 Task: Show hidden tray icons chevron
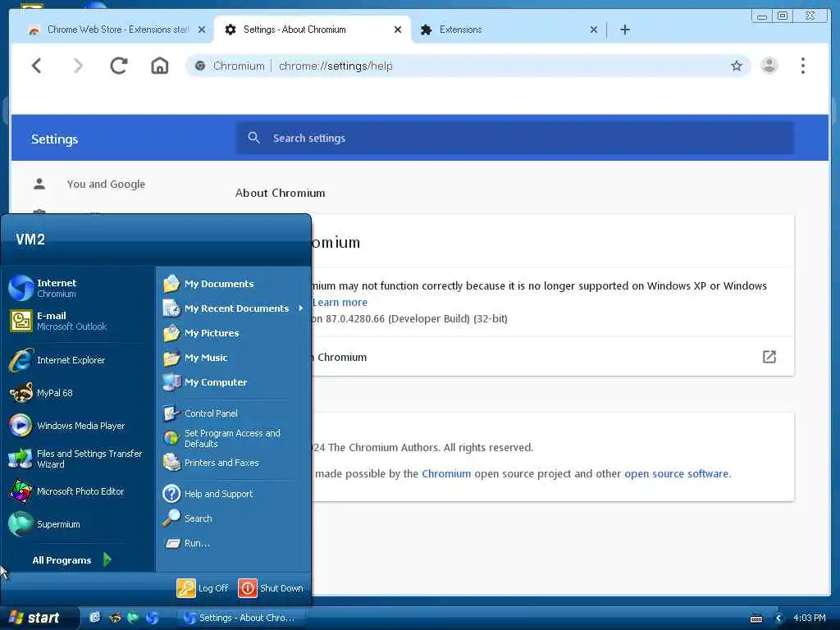point(778,619)
